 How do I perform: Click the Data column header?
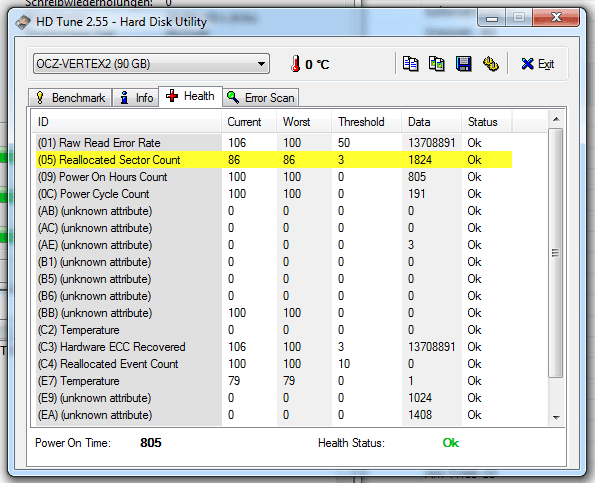click(431, 122)
